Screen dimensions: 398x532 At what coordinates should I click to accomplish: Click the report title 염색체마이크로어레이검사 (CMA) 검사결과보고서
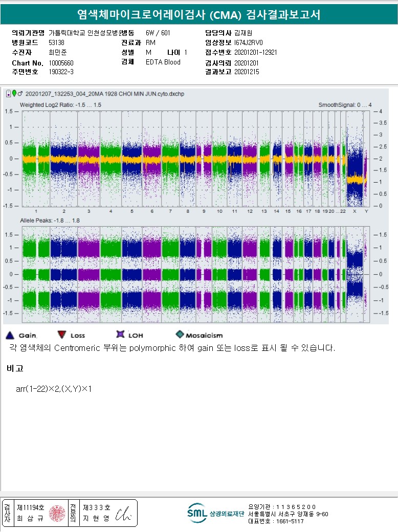point(199,15)
